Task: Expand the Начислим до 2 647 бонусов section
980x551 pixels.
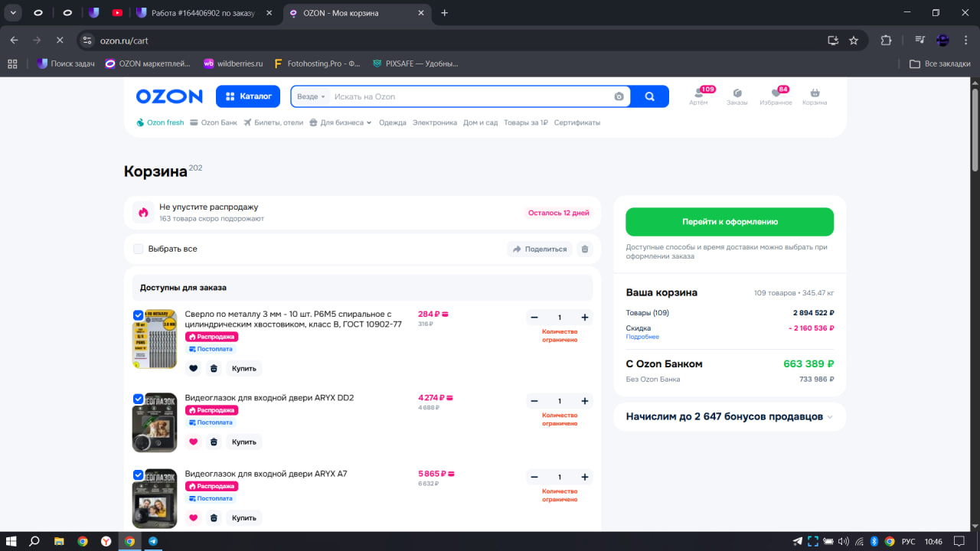Action: 730,416
